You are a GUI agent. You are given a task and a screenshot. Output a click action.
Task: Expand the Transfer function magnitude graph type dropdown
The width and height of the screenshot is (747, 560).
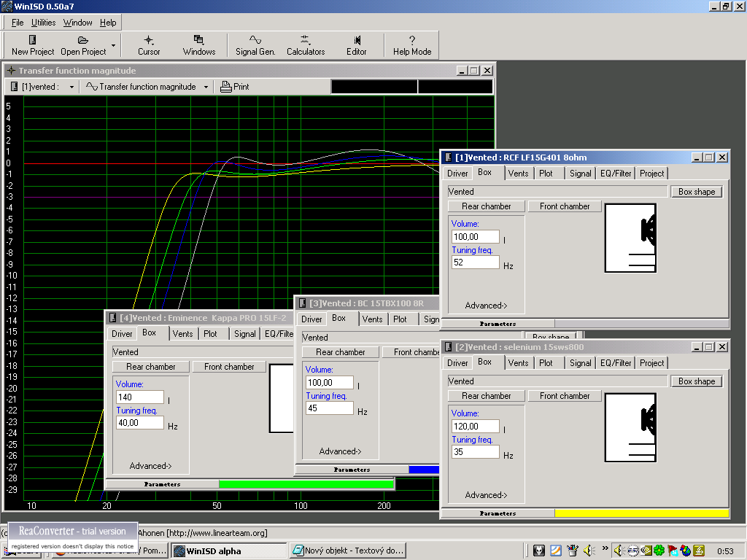[x=206, y=87]
